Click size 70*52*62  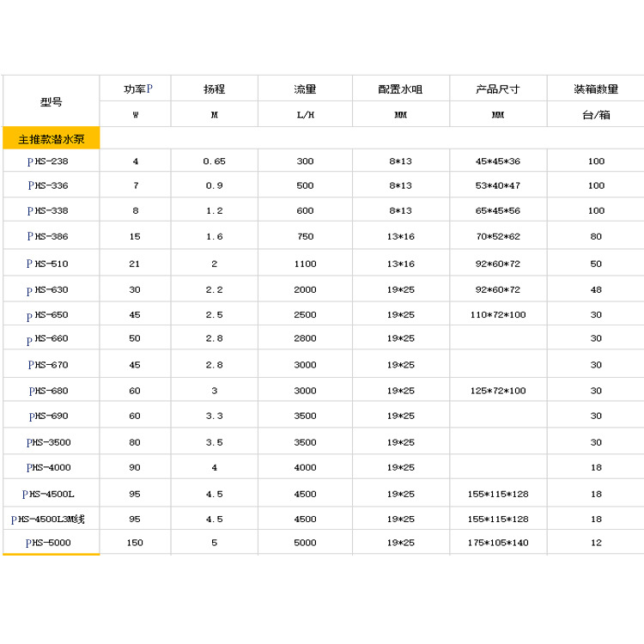(498, 237)
